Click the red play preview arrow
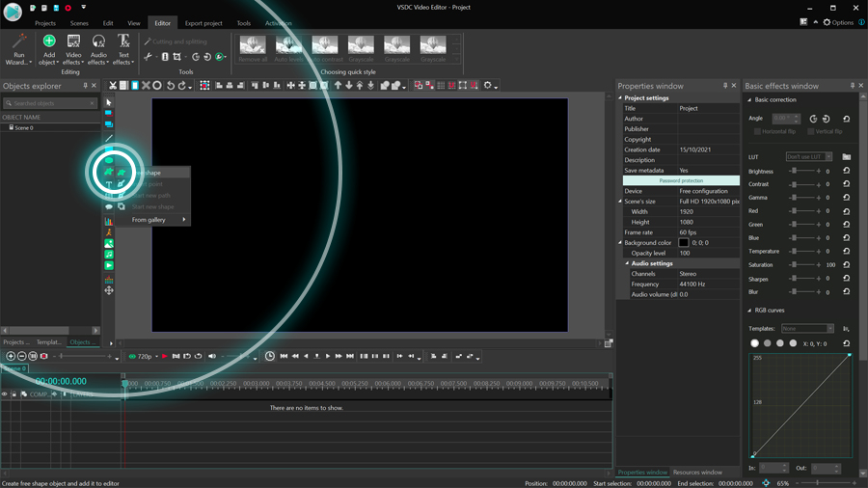 point(164,356)
